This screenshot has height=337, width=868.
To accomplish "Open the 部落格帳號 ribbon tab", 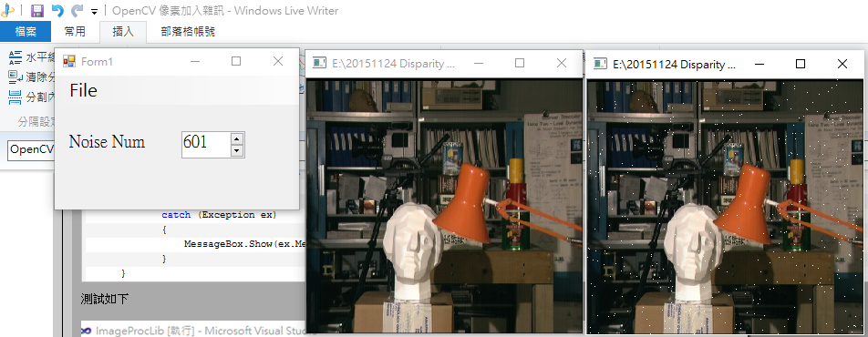I will [x=188, y=32].
